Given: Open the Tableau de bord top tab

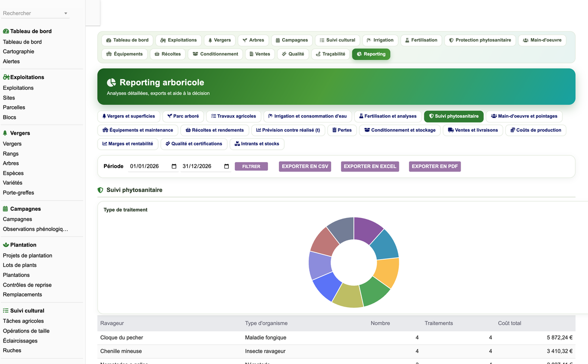Looking at the screenshot, I should (x=127, y=40).
